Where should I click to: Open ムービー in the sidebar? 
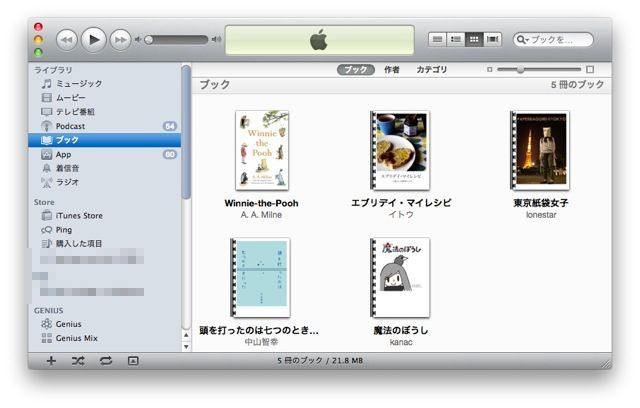coord(105,98)
